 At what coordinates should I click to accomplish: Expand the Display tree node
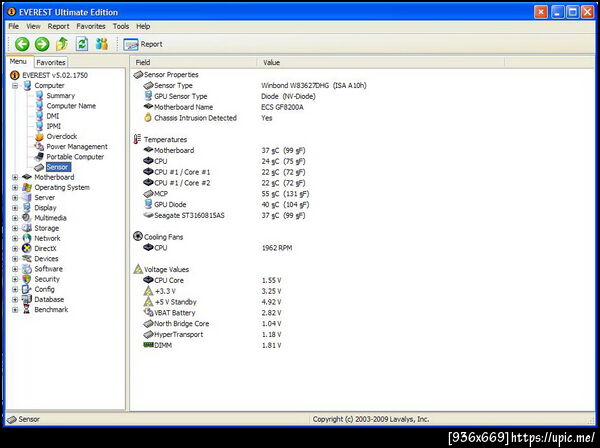tap(15, 208)
